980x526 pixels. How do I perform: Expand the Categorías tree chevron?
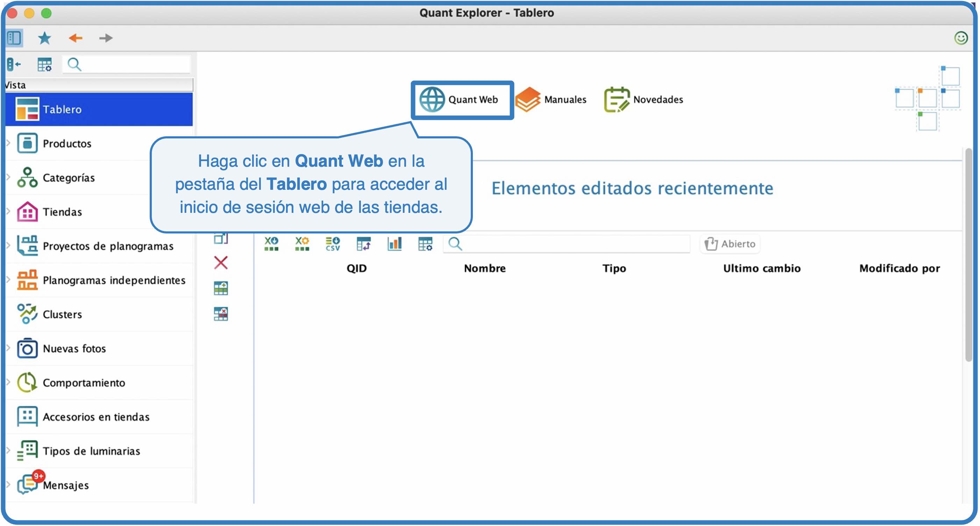point(8,177)
